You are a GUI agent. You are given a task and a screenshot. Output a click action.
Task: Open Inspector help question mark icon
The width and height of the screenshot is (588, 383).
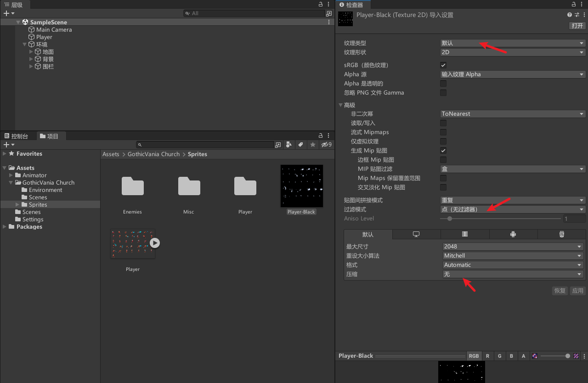(570, 15)
